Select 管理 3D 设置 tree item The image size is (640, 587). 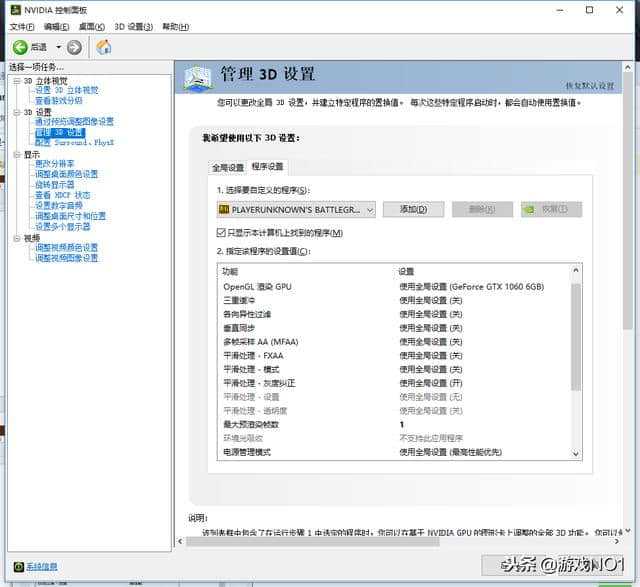[x=60, y=132]
